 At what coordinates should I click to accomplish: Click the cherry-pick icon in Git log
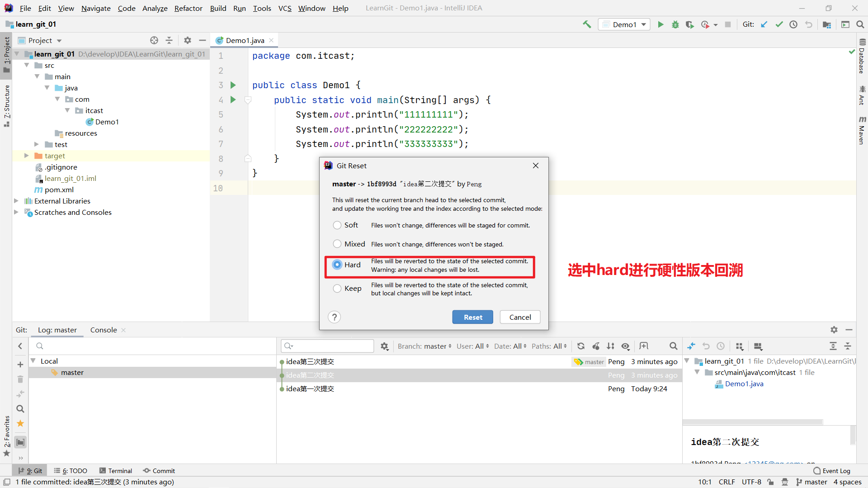596,346
